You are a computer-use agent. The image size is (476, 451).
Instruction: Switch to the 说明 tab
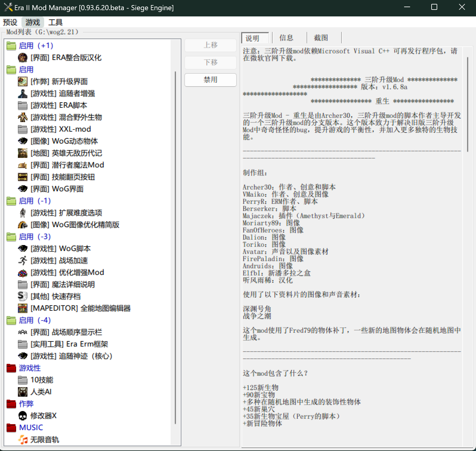click(x=255, y=38)
